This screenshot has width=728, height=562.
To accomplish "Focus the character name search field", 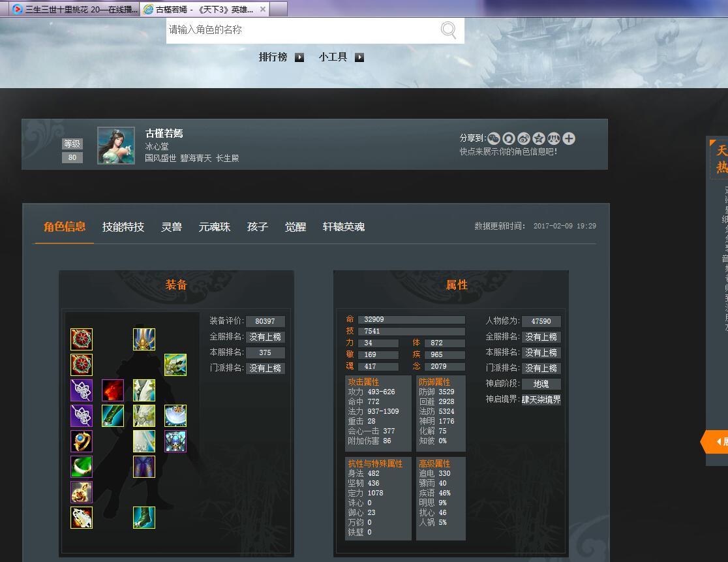I will [300, 30].
